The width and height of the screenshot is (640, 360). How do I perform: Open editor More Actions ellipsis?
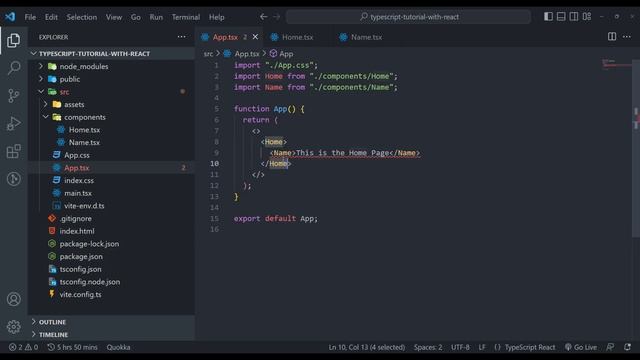[627, 37]
